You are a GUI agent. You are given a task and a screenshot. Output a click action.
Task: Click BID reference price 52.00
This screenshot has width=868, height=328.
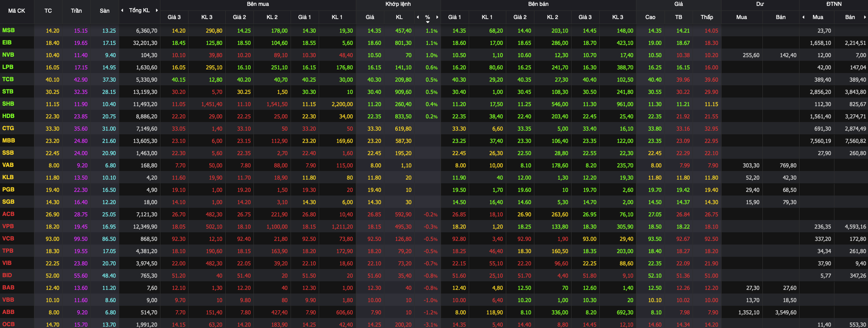tap(52, 276)
